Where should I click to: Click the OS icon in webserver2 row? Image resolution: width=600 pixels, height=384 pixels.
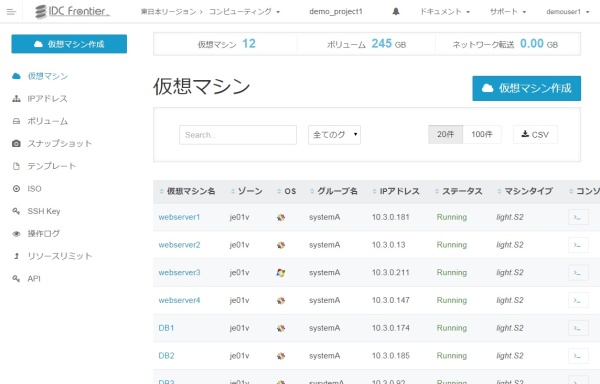pyautogui.click(x=281, y=245)
